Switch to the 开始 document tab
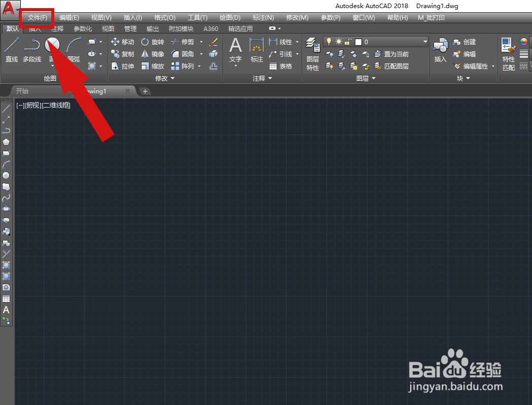Viewport: 532px width, 405px height. click(x=22, y=91)
